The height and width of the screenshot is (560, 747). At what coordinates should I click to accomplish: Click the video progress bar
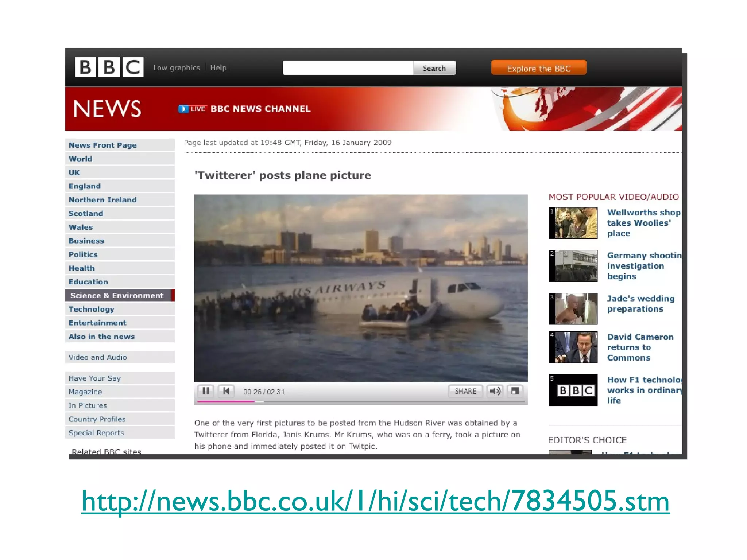point(361,401)
